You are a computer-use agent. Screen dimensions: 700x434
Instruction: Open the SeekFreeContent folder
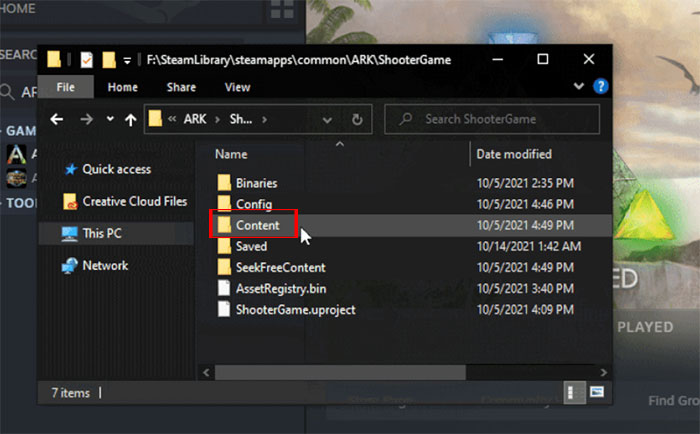(x=280, y=267)
